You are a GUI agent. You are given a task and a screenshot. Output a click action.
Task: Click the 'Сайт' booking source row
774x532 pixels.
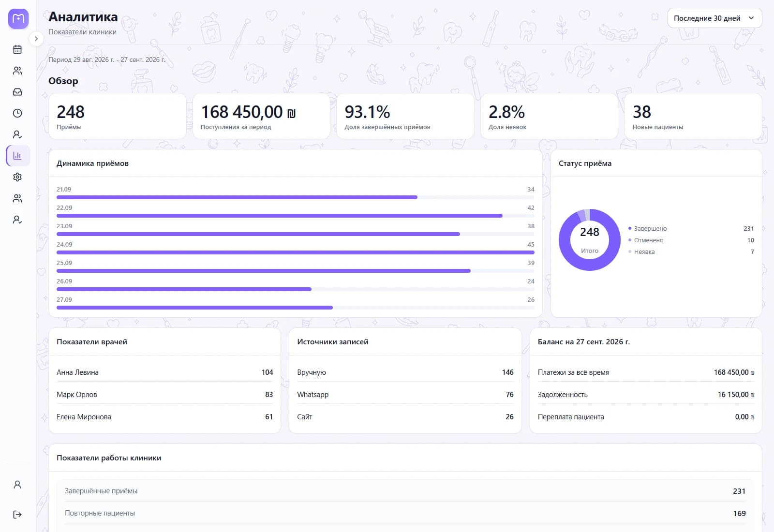point(405,417)
